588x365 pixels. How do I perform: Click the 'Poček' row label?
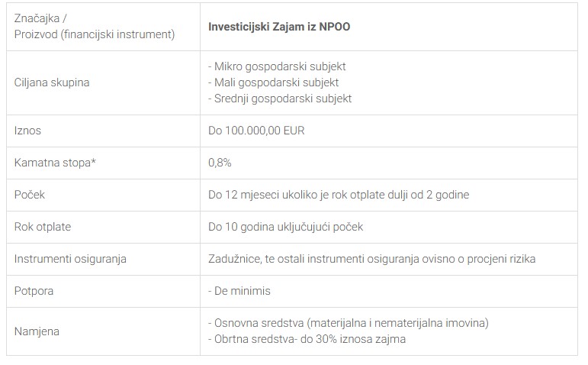pyautogui.click(x=30, y=195)
